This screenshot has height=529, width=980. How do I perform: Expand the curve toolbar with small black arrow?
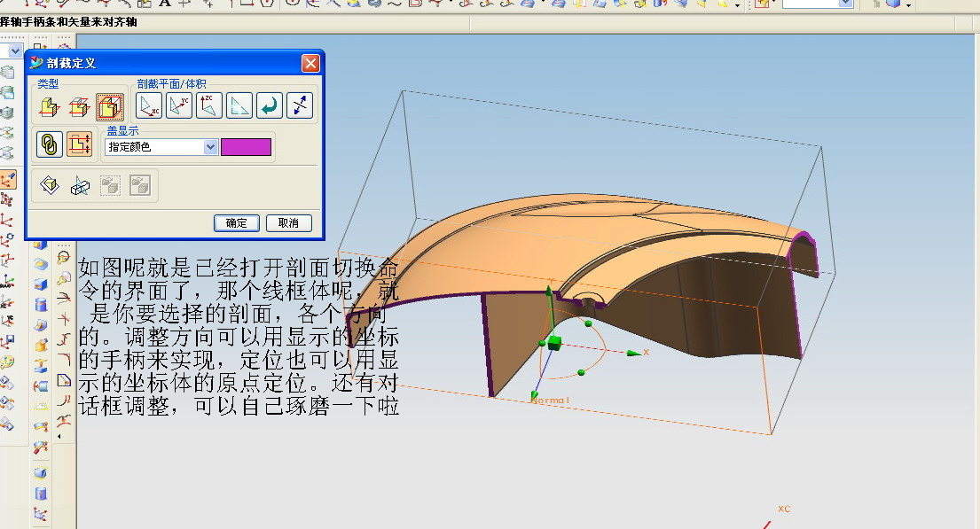pyautogui.click(x=59, y=437)
